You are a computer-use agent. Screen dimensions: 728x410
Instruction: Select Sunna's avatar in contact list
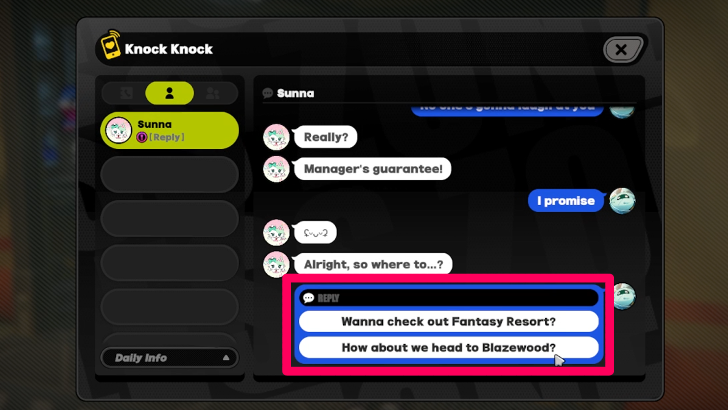coord(118,130)
